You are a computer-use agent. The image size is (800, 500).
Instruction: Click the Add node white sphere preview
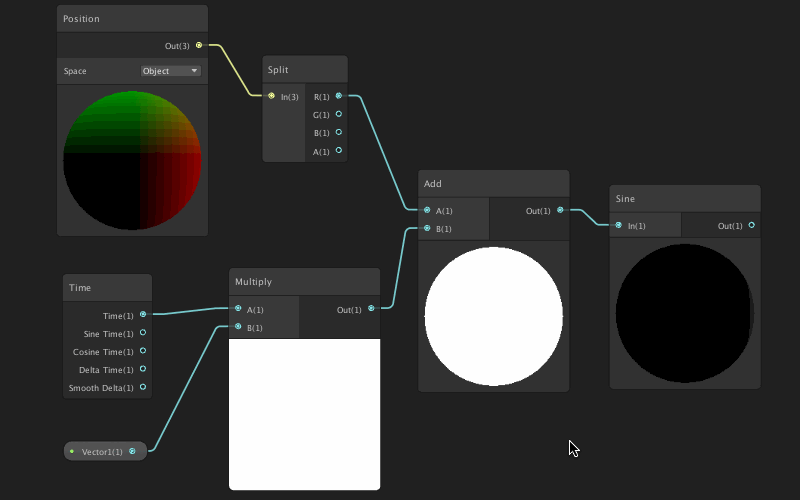(x=493, y=316)
